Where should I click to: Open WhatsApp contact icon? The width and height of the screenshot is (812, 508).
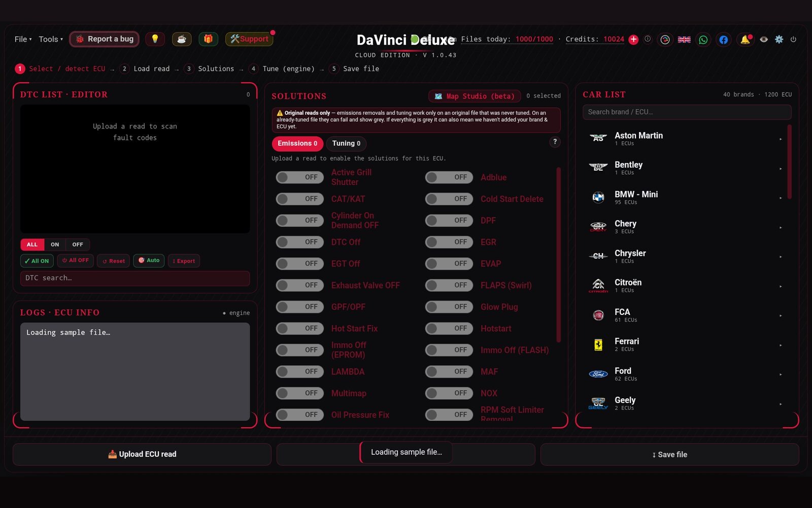pyautogui.click(x=703, y=40)
